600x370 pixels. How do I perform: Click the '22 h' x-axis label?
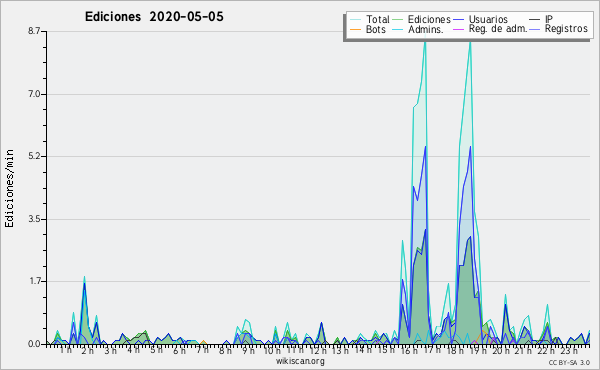546,350
